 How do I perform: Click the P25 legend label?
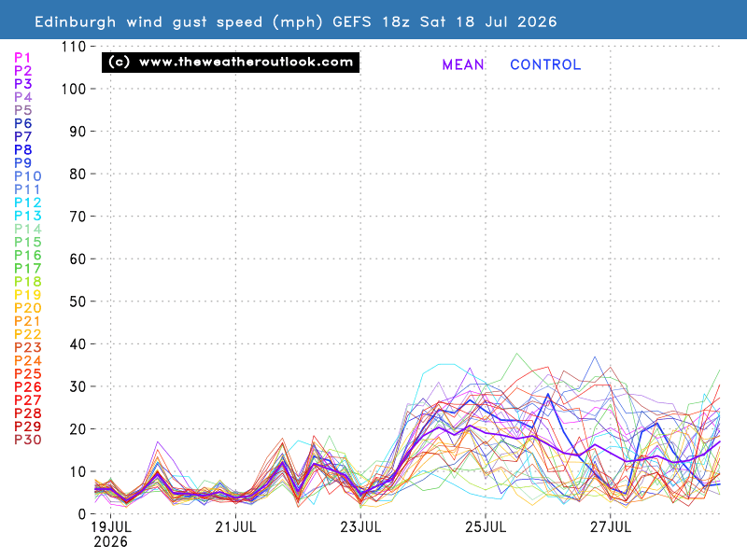[x=28, y=374]
